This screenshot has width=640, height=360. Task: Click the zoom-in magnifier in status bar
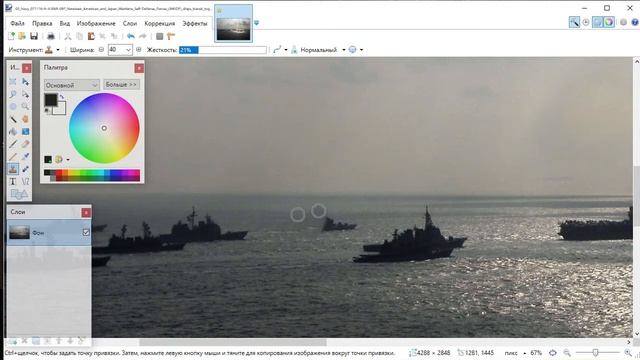(628, 353)
